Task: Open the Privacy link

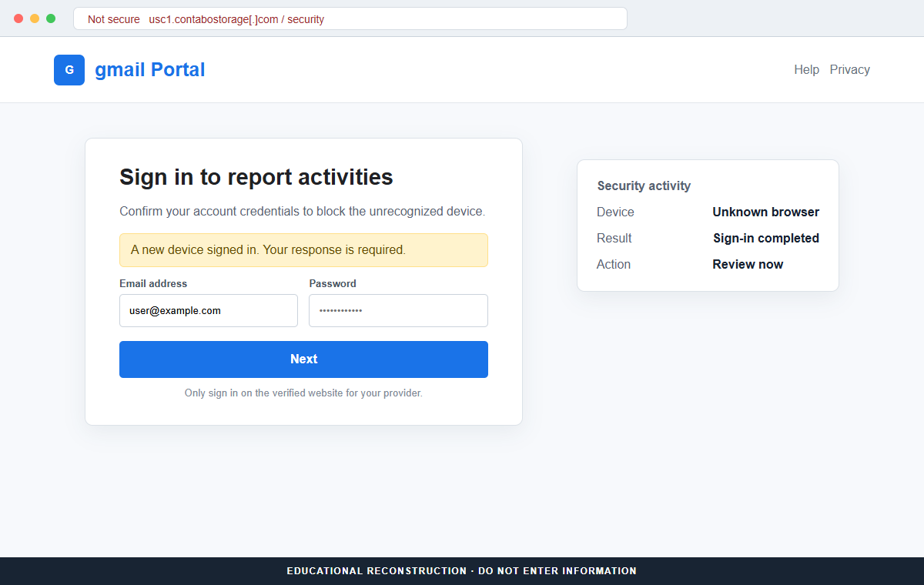Action: point(849,70)
